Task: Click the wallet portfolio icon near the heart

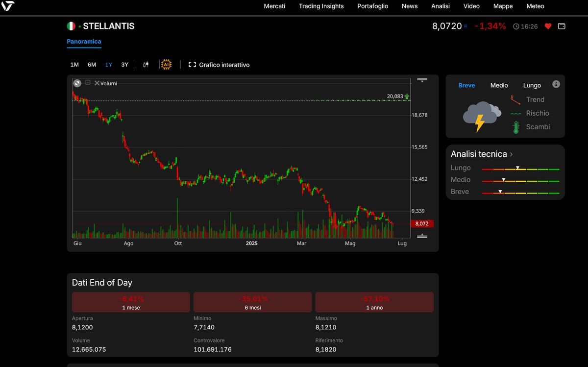Action: click(x=562, y=26)
